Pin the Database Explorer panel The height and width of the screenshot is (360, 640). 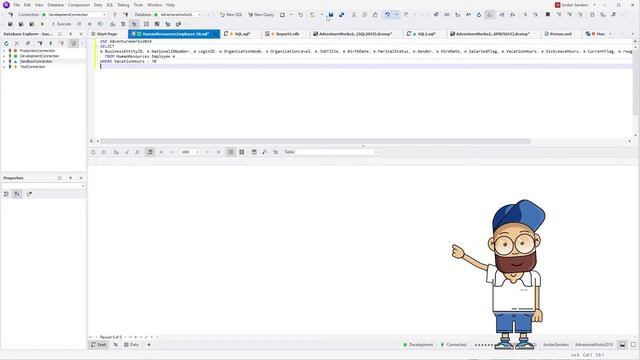tap(70, 34)
